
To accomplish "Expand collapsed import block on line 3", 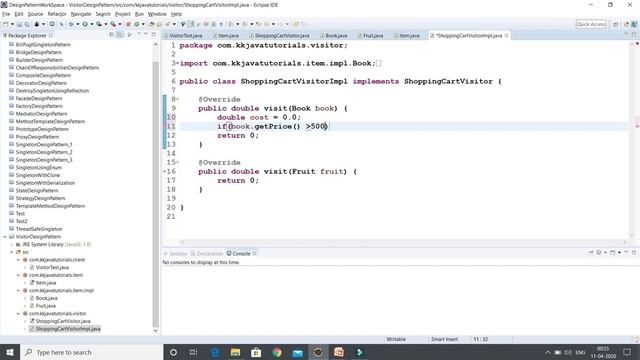I will click(x=178, y=63).
